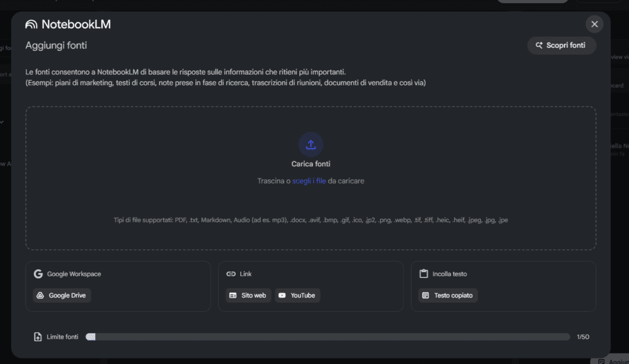Choose the Sito web link option

point(248,295)
